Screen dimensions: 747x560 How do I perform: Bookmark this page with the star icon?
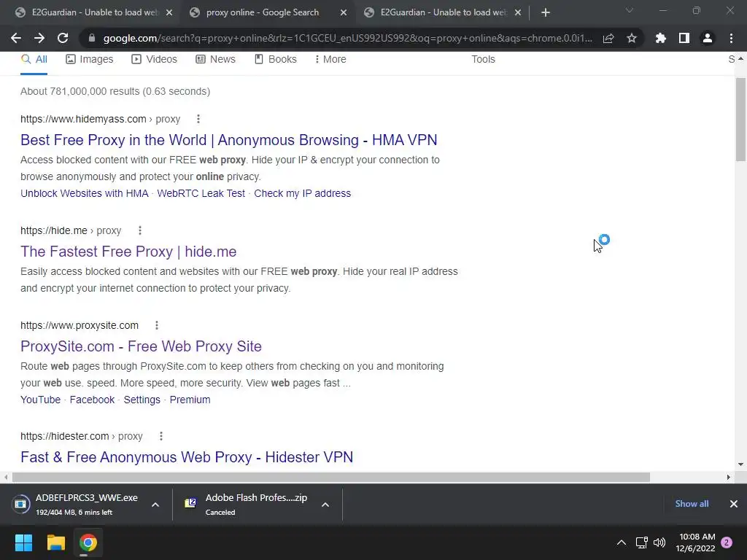pos(632,38)
